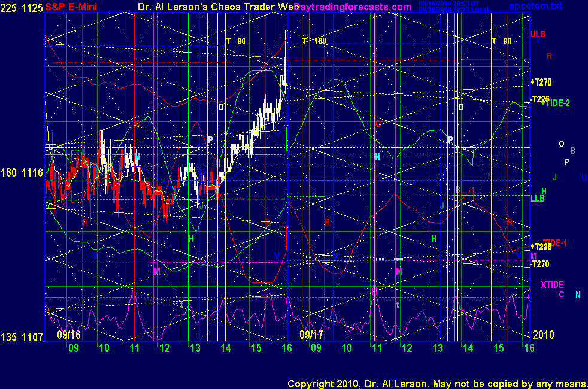Click the '135 1107' price axis label
Viewport: 588px width, 389px height.
pos(22,337)
